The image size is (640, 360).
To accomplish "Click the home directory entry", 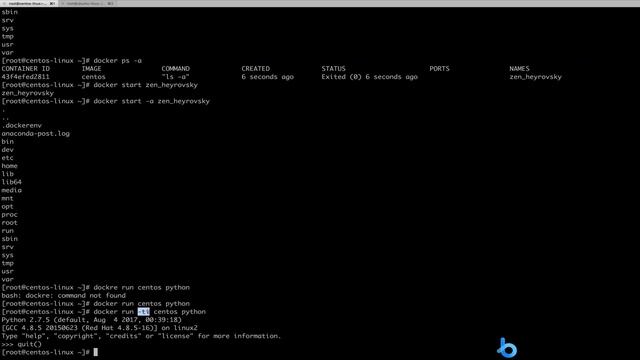I will click(x=9, y=166).
